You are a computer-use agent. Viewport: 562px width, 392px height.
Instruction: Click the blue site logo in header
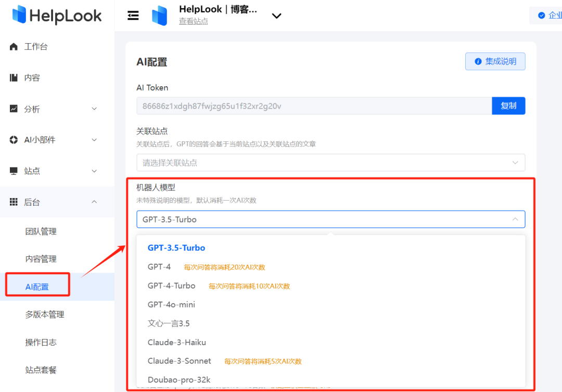point(160,16)
